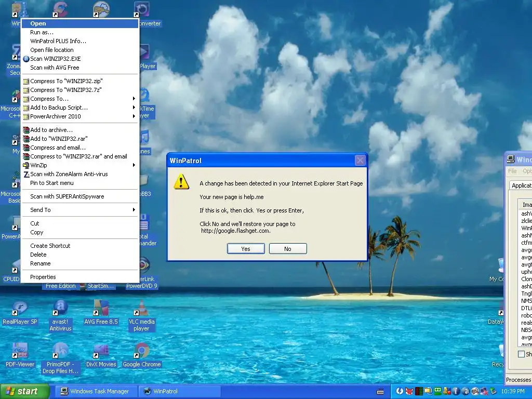This screenshot has height=399, width=532.
Task: Select 'Create Shortcut' menu entry
Action: click(79, 246)
